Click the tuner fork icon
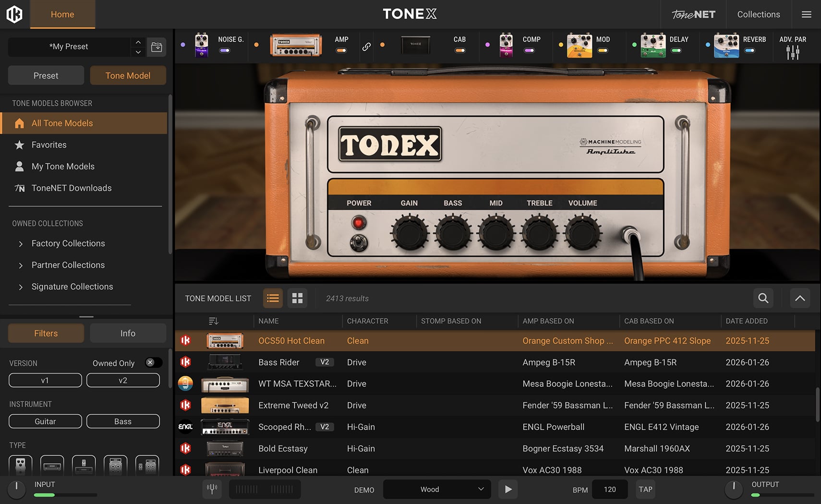Viewport: 821px width, 504px height. click(212, 489)
